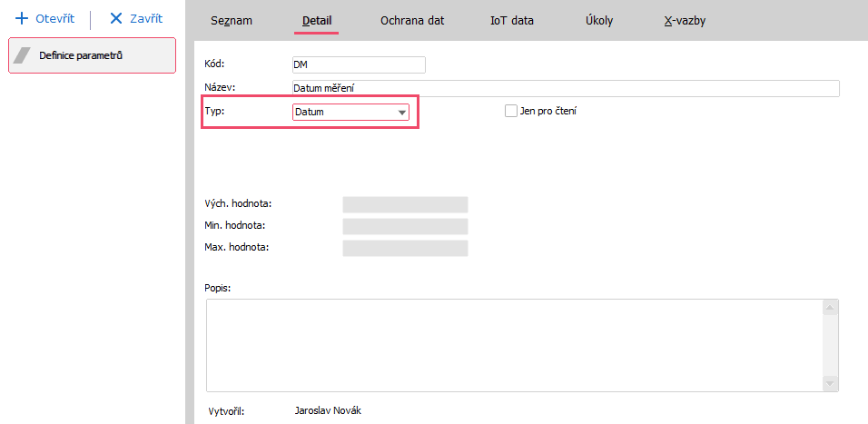Click the Vých. hodnota field
Viewport: 868px width, 424px height.
click(x=405, y=204)
